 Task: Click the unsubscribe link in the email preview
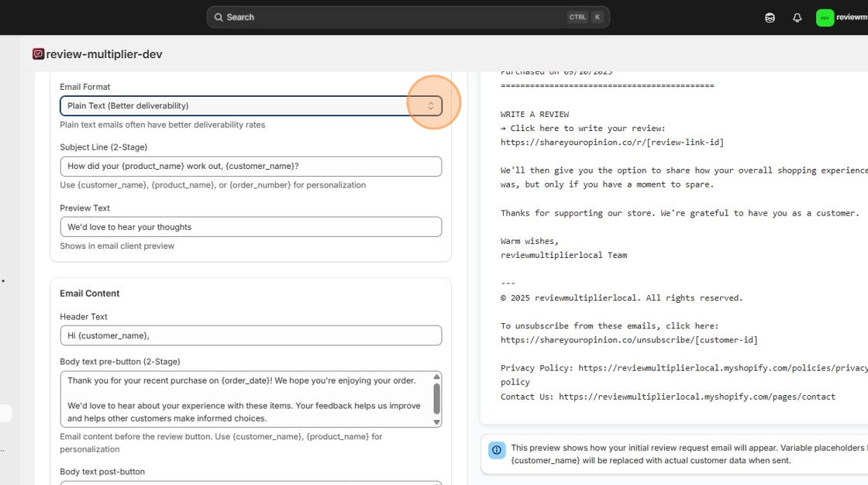tap(629, 339)
